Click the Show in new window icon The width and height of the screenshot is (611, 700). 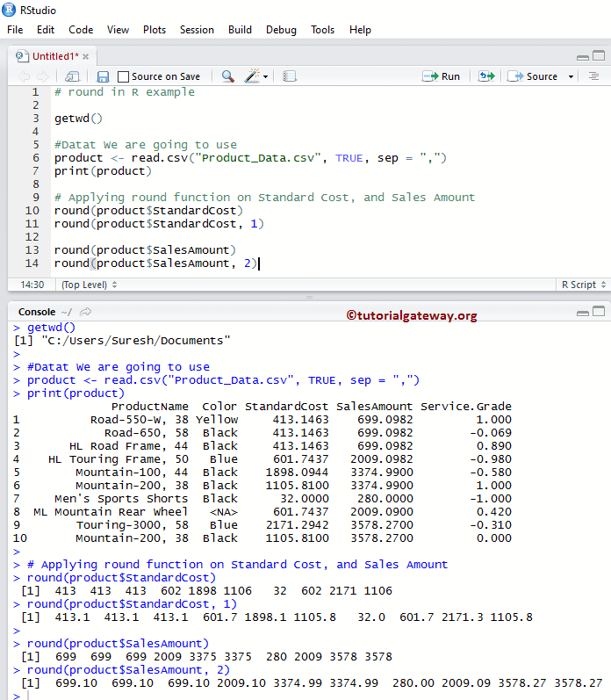pos(72,76)
